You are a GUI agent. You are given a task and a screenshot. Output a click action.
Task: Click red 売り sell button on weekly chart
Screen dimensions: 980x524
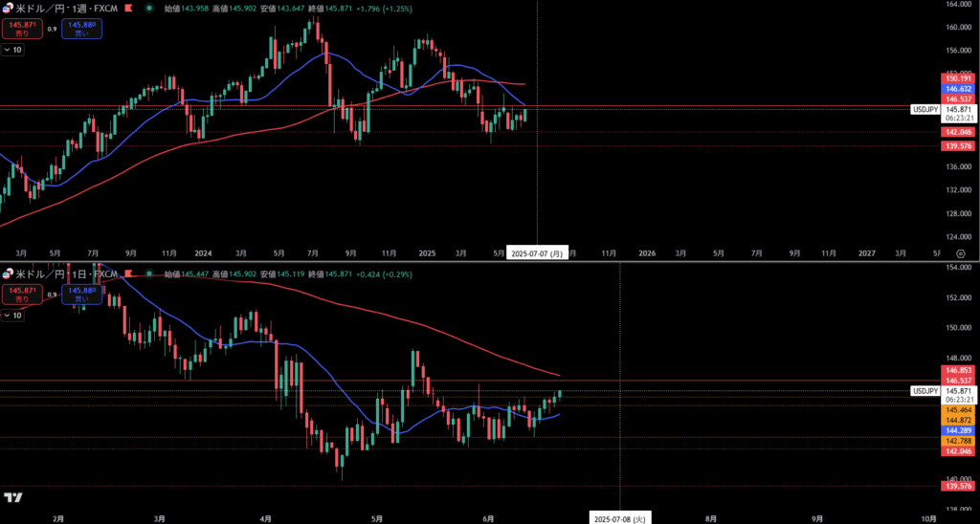(x=22, y=29)
